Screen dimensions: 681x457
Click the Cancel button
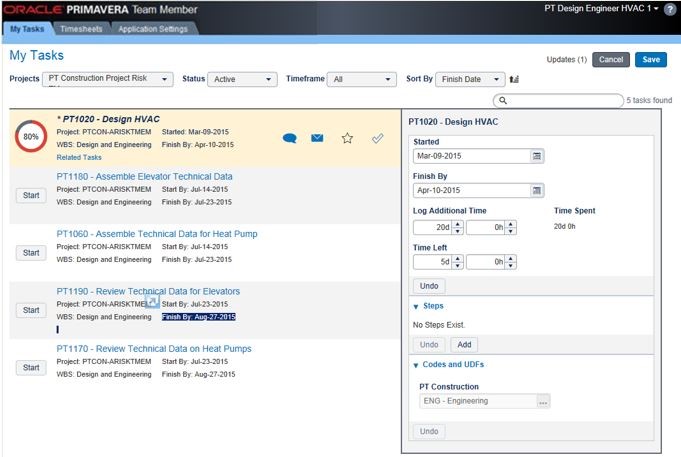point(611,60)
